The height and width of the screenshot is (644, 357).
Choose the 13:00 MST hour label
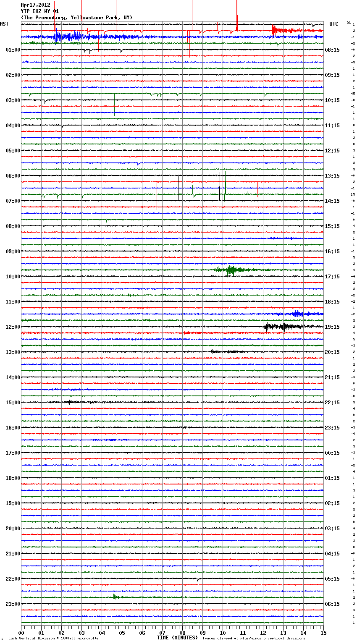[13, 352]
